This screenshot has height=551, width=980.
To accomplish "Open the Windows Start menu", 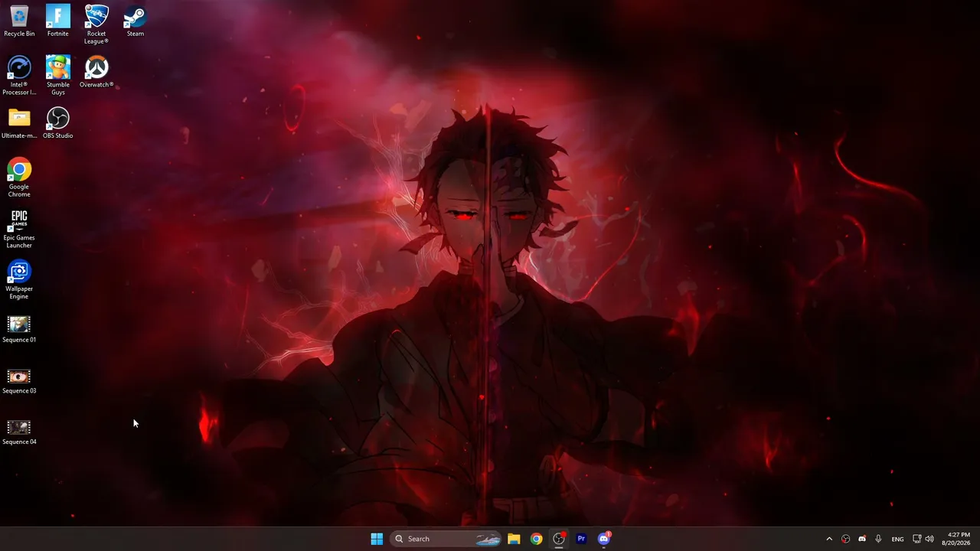I will (x=377, y=539).
